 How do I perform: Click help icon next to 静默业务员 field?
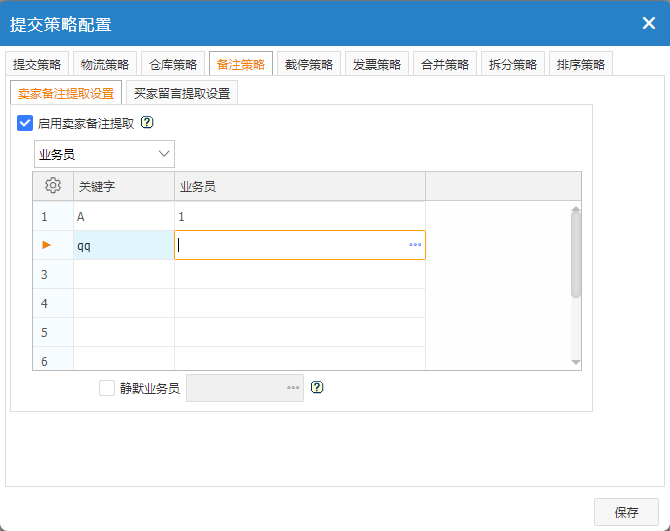point(317,388)
